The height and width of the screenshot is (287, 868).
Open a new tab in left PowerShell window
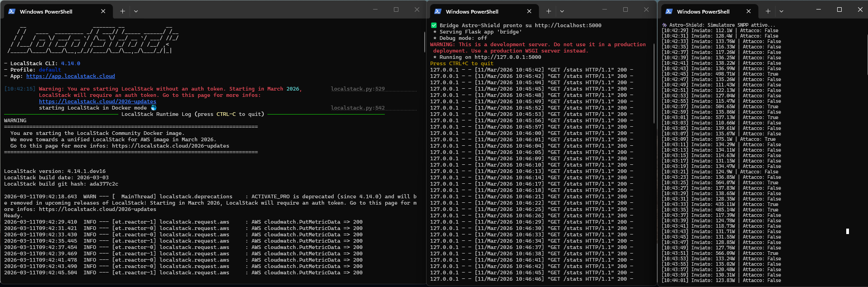[x=122, y=11]
